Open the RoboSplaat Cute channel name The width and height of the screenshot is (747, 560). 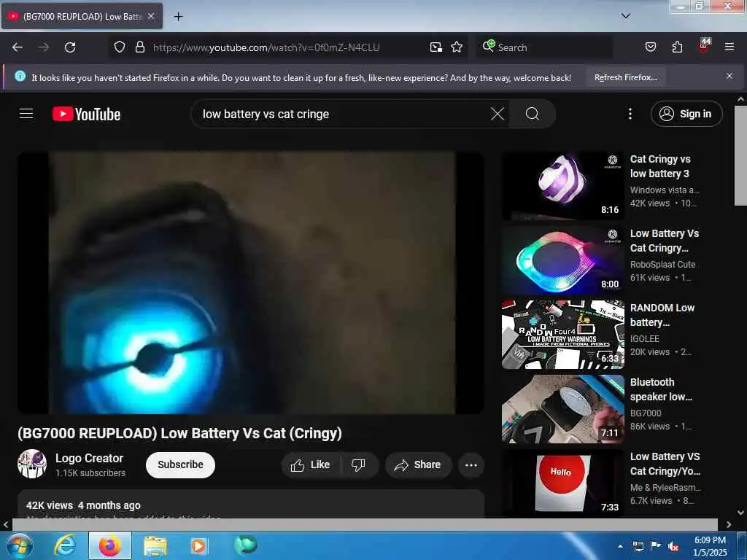pyautogui.click(x=662, y=264)
